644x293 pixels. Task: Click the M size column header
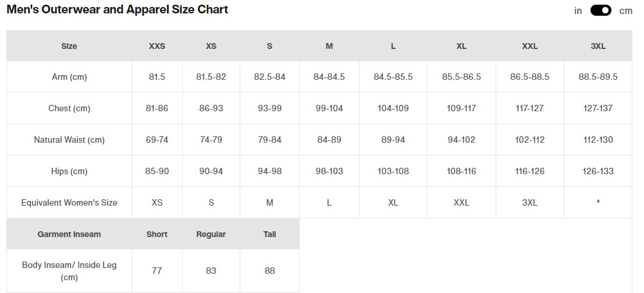(x=329, y=46)
